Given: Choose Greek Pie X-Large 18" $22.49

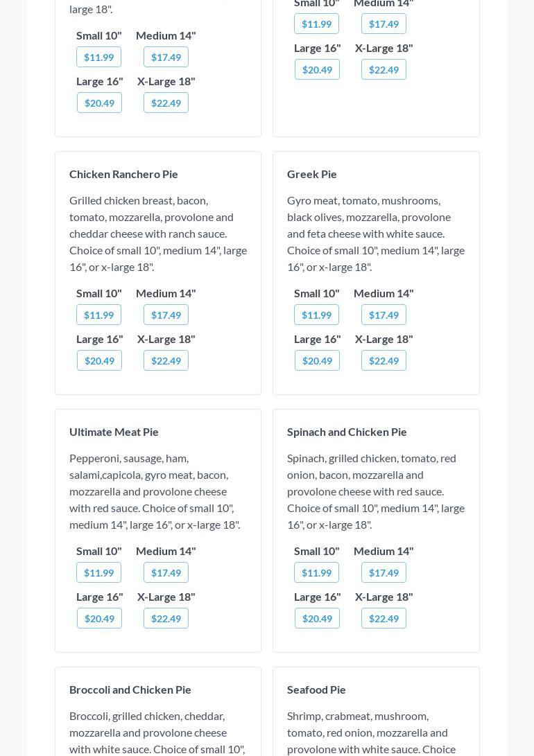Looking at the screenshot, I should 384,360.
